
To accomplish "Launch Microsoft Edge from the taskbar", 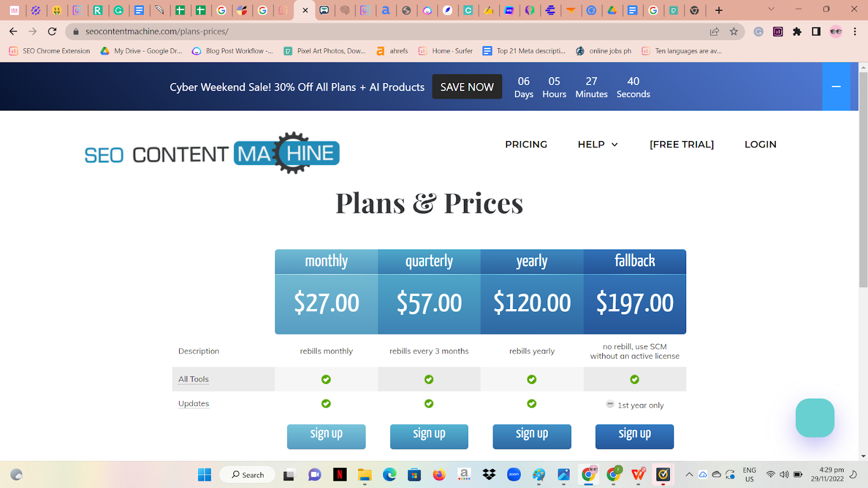I will (x=390, y=475).
